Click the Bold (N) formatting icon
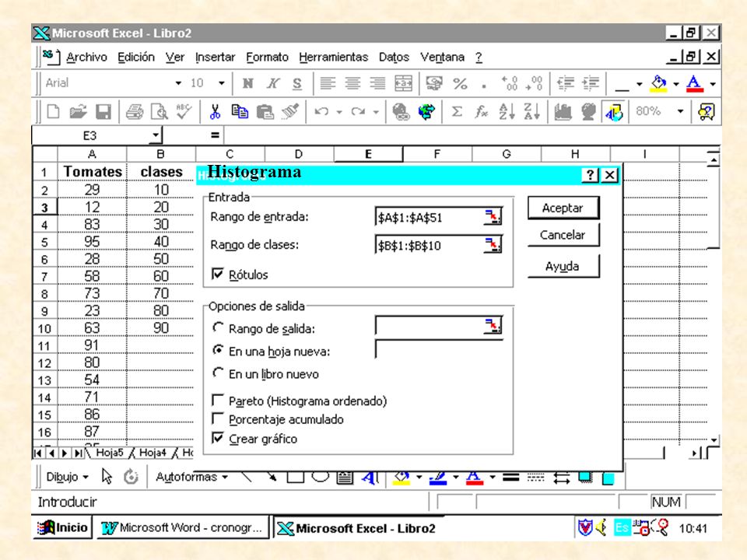The height and width of the screenshot is (560, 747). pyautogui.click(x=247, y=83)
